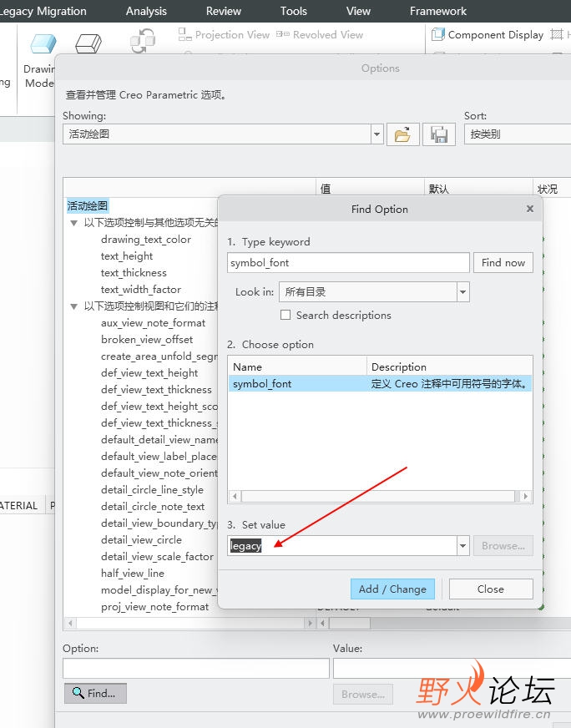Screen dimensions: 571x728
Task: Click the values column horizontal scrollbar thumb
Action: 350,623
